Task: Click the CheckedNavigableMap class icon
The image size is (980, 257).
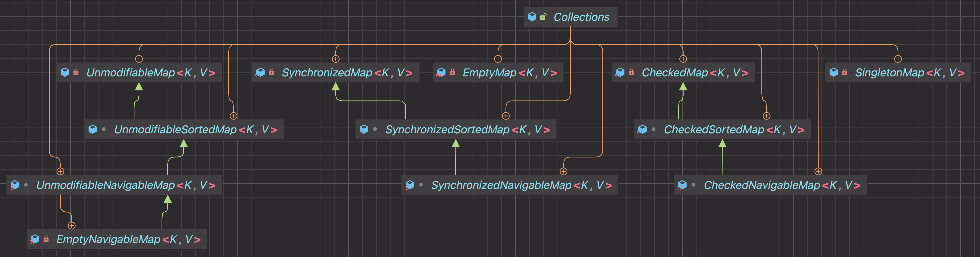Action: (682, 185)
